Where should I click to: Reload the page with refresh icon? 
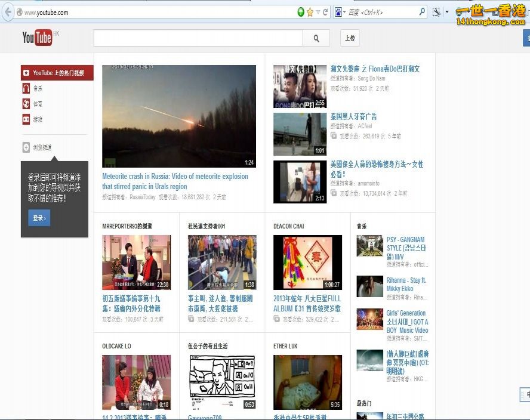click(x=325, y=12)
